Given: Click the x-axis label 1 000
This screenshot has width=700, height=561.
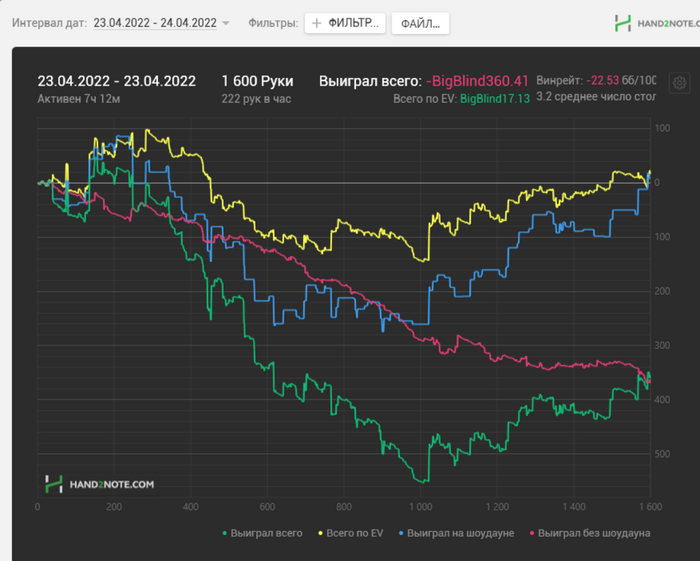Looking at the screenshot, I should [421, 507].
